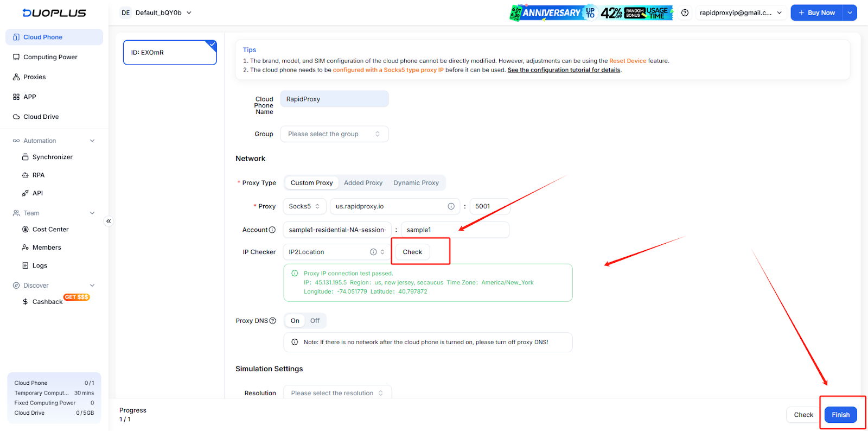868x431 pixels.
Task: Click the proxy port 5001 field
Action: click(x=489, y=206)
